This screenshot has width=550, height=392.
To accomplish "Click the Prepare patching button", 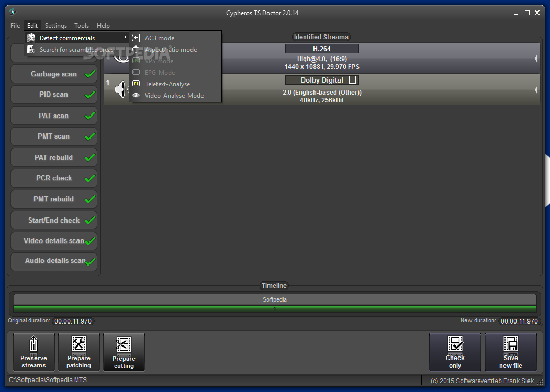I will tap(79, 352).
